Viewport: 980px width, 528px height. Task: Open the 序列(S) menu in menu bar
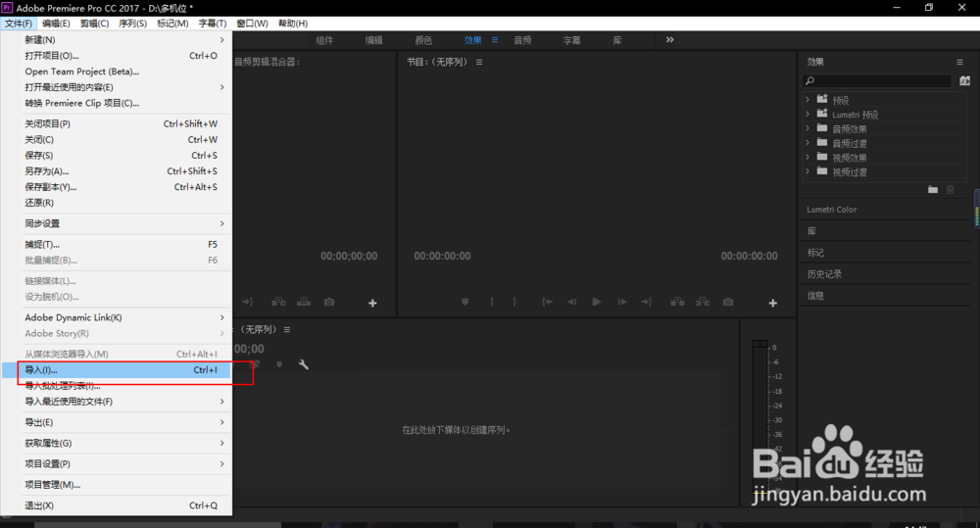click(132, 24)
